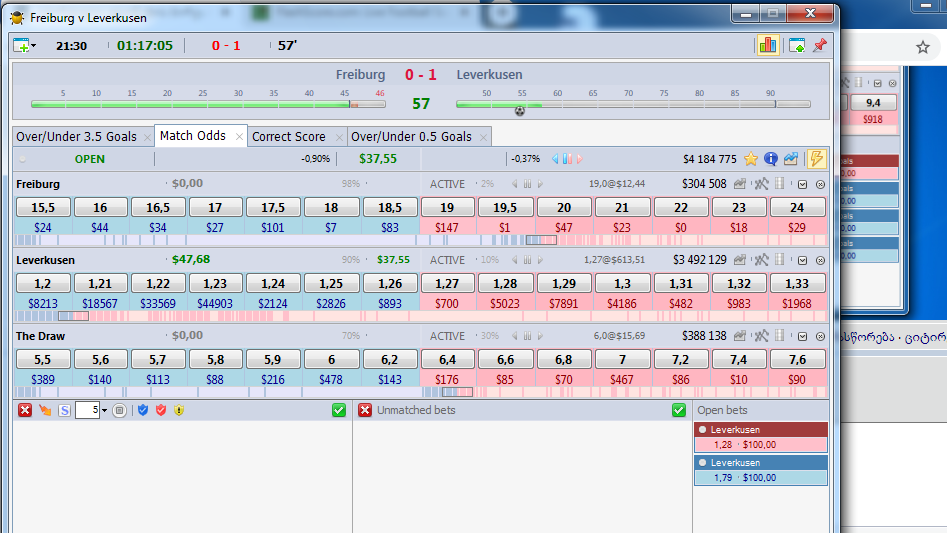The height and width of the screenshot is (533, 947).
Task: Click the round stop button in bet toolbar
Action: 120,410
